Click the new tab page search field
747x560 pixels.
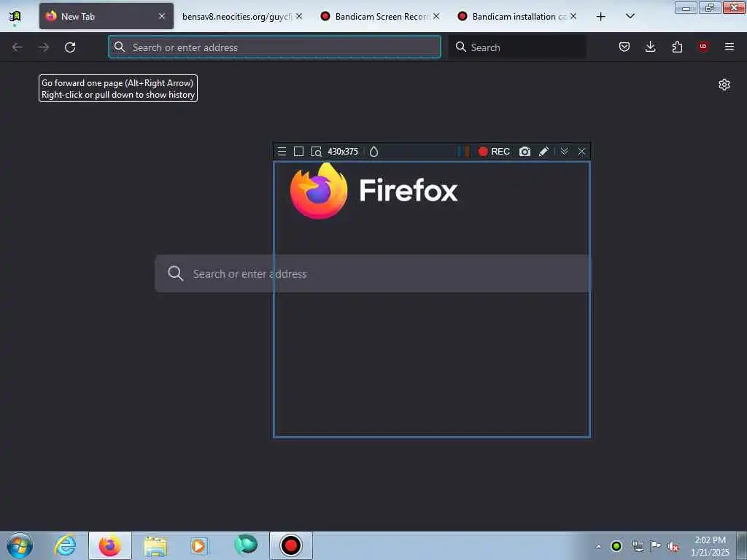point(373,274)
